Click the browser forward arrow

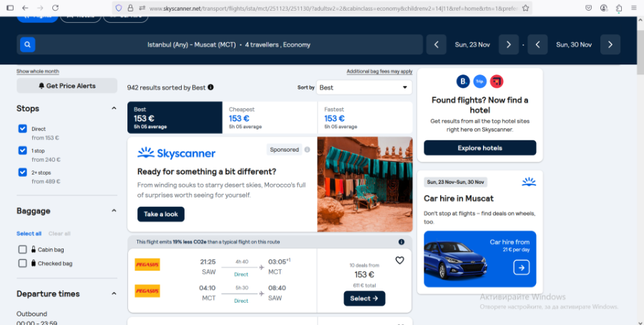pyautogui.click(x=40, y=8)
